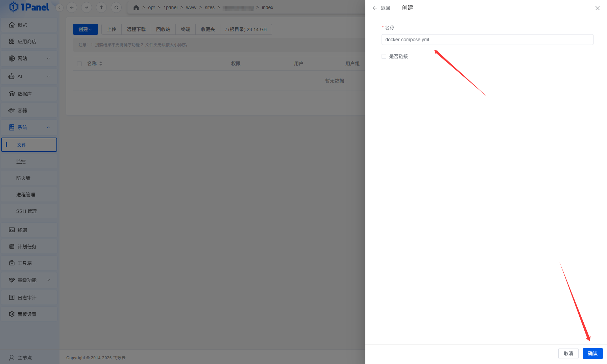The height and width of the screenshot is (364, 607).
Task: Click the 名称 input field
Action: pos(487,40)
